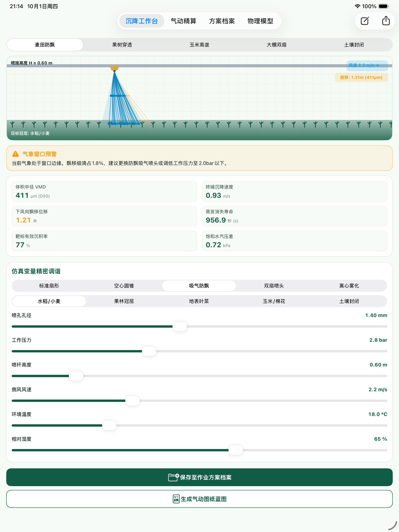The image size is (399, 532).
Task: Click 生成气动图纸蓝图 button
Action: (x=199, y=499)
